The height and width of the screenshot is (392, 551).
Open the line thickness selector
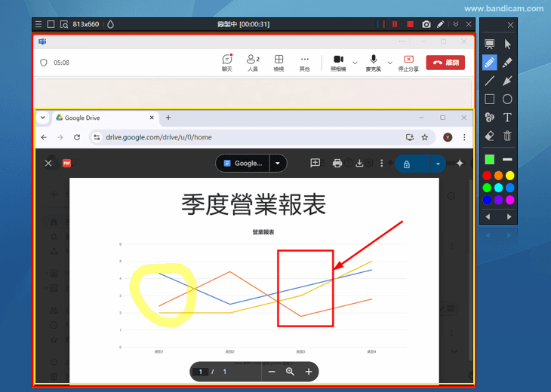(x=507, y=159)
